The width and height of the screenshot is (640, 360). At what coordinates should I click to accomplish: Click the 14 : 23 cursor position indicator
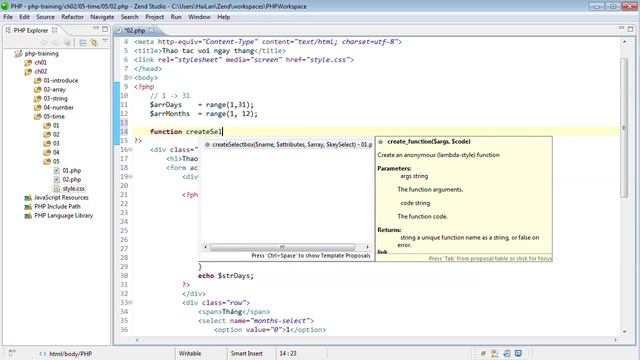(288, 353)
